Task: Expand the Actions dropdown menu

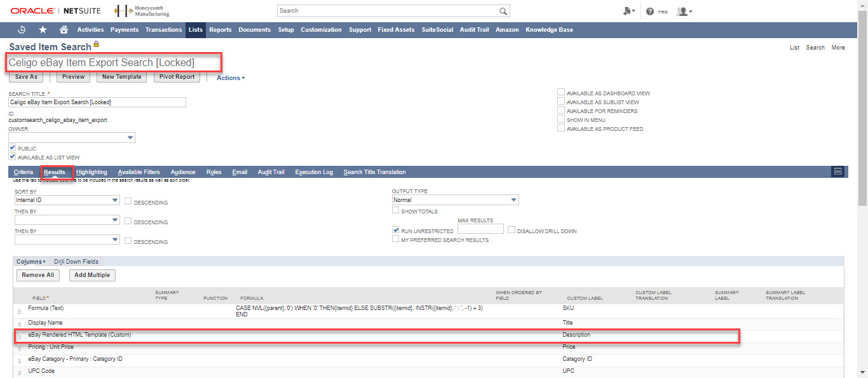Action: click(231, 78)
